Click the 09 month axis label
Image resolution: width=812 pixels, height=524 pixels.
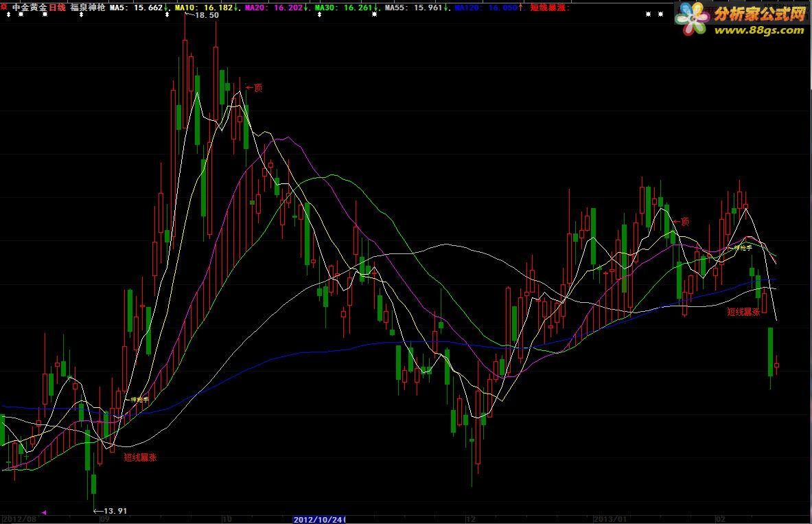point(104,519)
